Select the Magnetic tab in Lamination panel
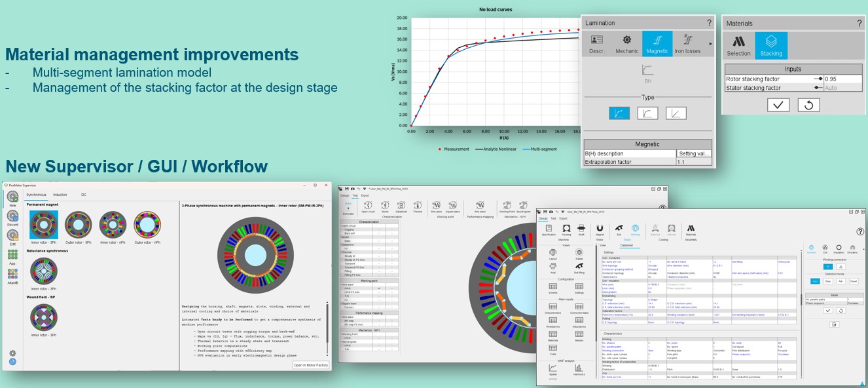 657,44
